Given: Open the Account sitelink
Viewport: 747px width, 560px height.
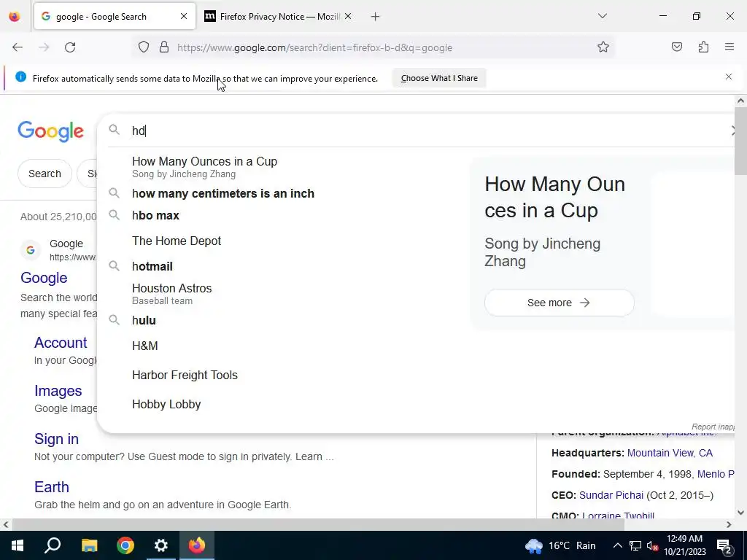Looking at the screenshot, I should pos(61,343).
